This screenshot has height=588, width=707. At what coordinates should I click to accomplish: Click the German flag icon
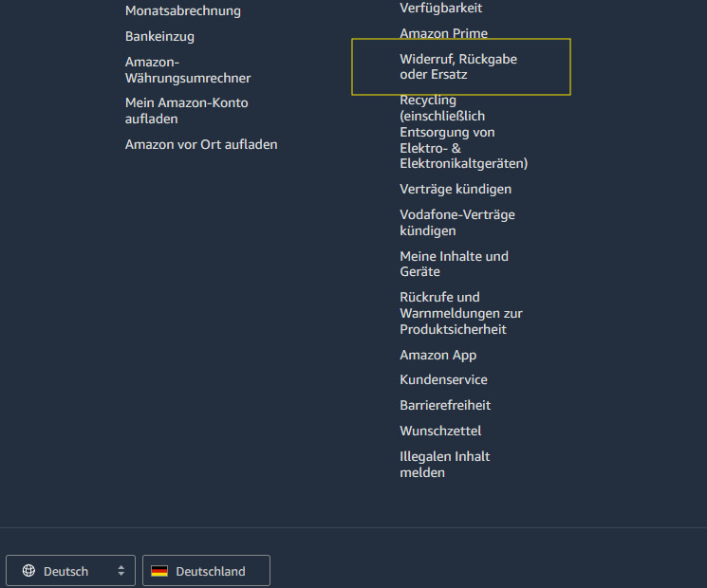[159, 571]
